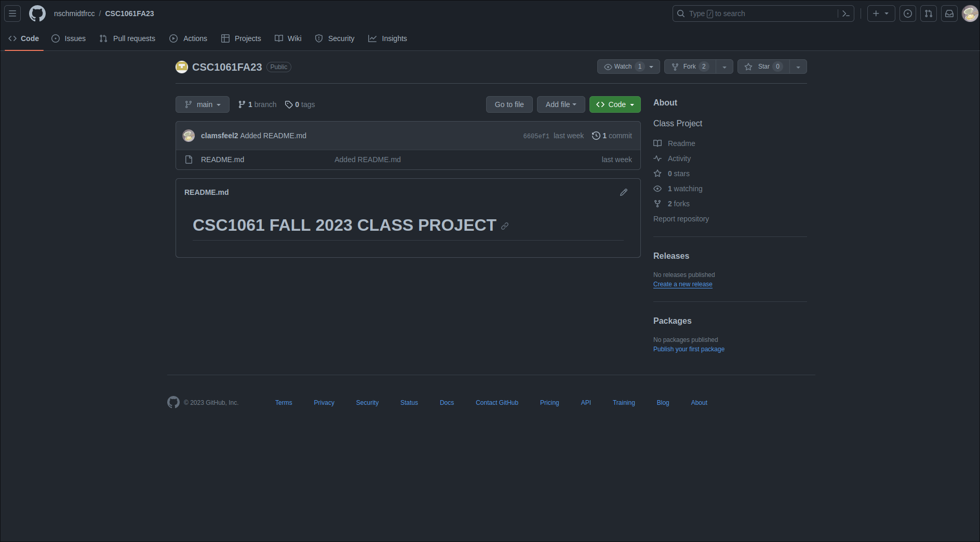This screenshot has width=980, height=542.
Task: Expand the Add file dropdown
Action: pos(561,104)
